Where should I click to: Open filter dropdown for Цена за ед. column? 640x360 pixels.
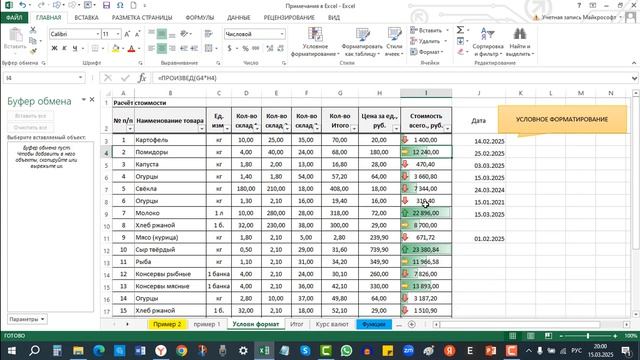click(x=396, y=129)
